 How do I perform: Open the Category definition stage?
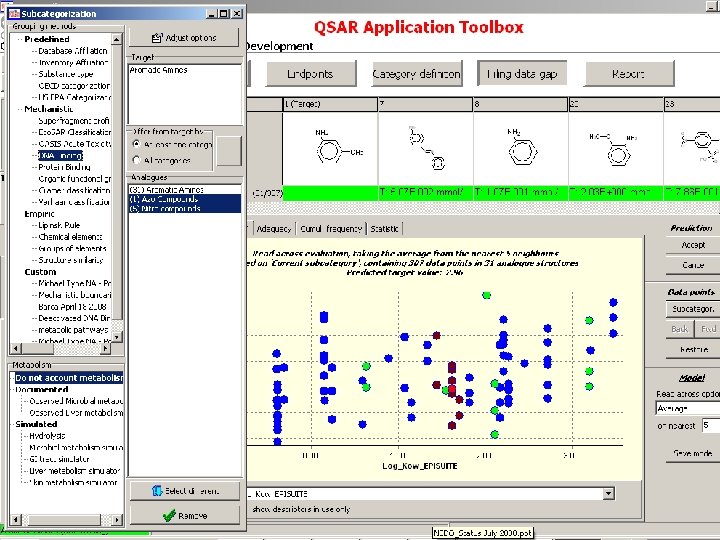(417, 73)
